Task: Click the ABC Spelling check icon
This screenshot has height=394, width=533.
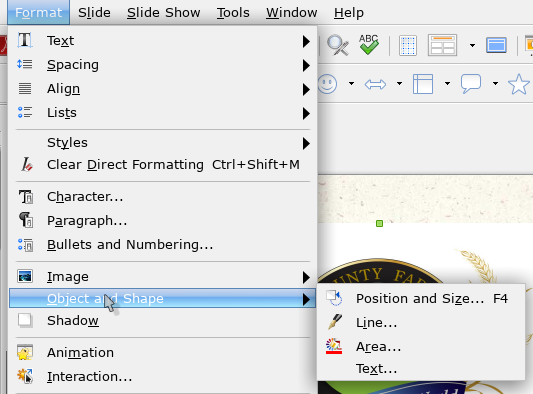Action: pyautogui.click(x=369, y=45)
